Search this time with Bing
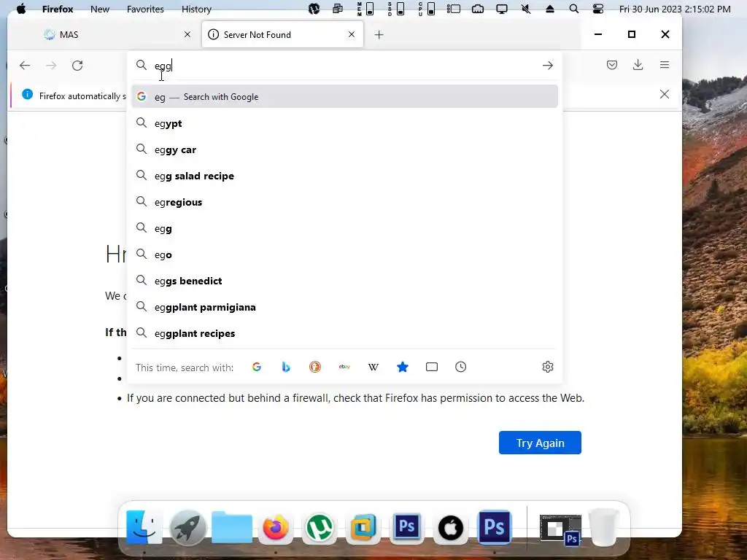747x560 pixels. (286, 367)
